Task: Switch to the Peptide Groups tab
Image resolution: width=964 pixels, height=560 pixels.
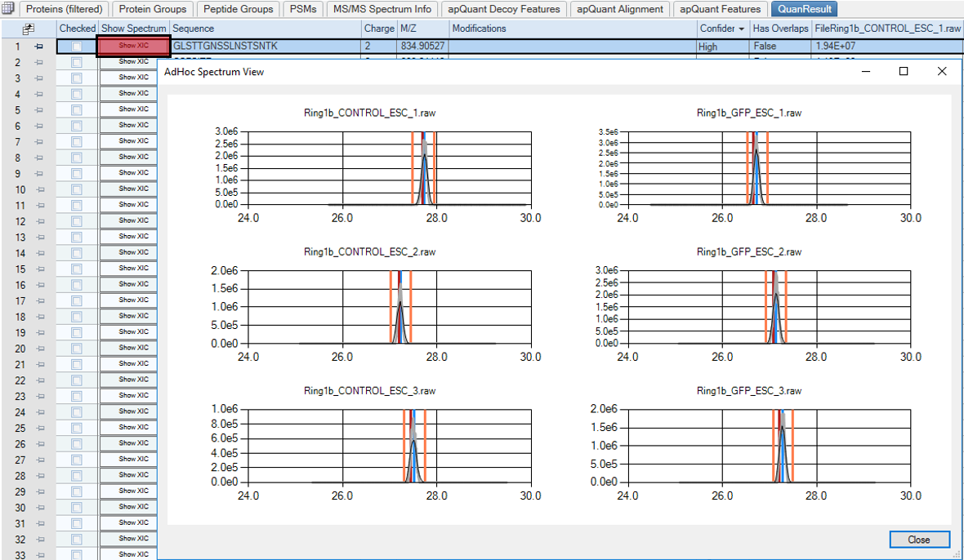Action: pos(238,9)
